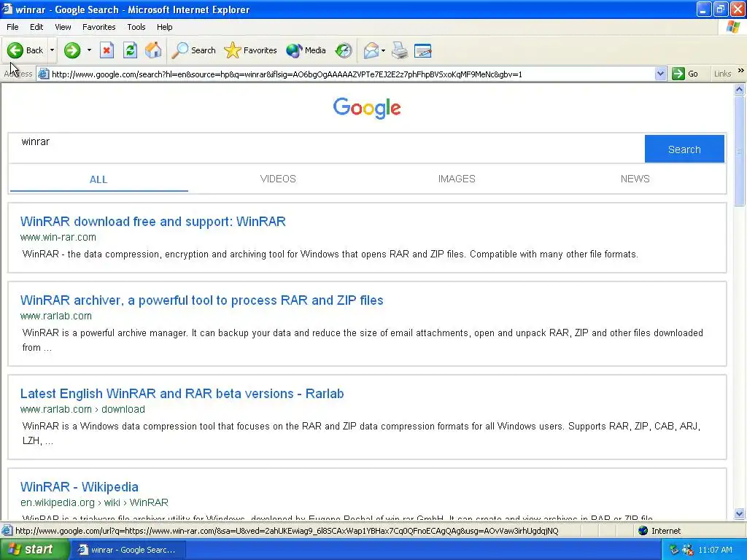The height and width of the screenshot is (560, 747).
Task: Click the page icon in address bar
Action: [x=43, y=74]
